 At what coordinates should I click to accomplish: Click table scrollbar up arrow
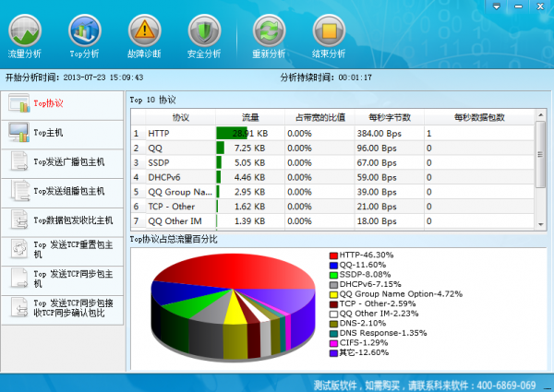coord(540,115)
